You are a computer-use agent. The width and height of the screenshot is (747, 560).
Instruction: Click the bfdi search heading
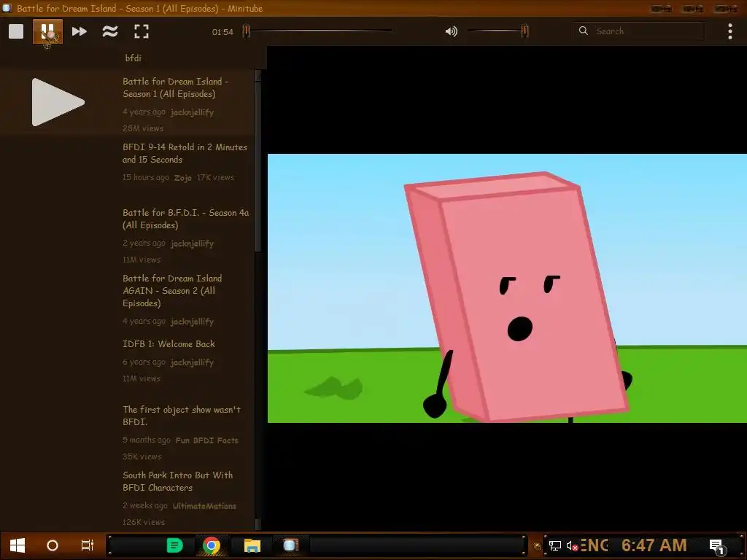pyautogui.click(x=133, y=58)
